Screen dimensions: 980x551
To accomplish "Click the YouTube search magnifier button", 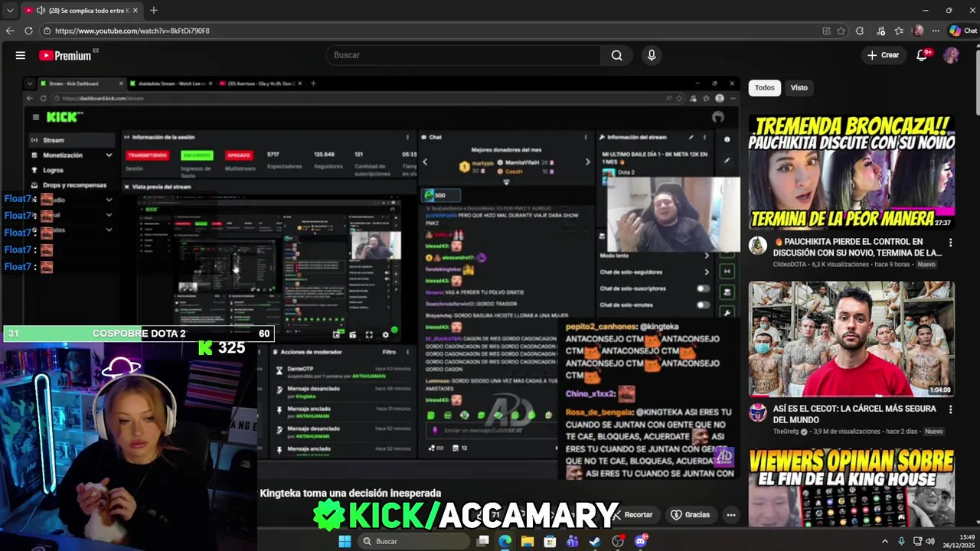I will pos(616,55).
